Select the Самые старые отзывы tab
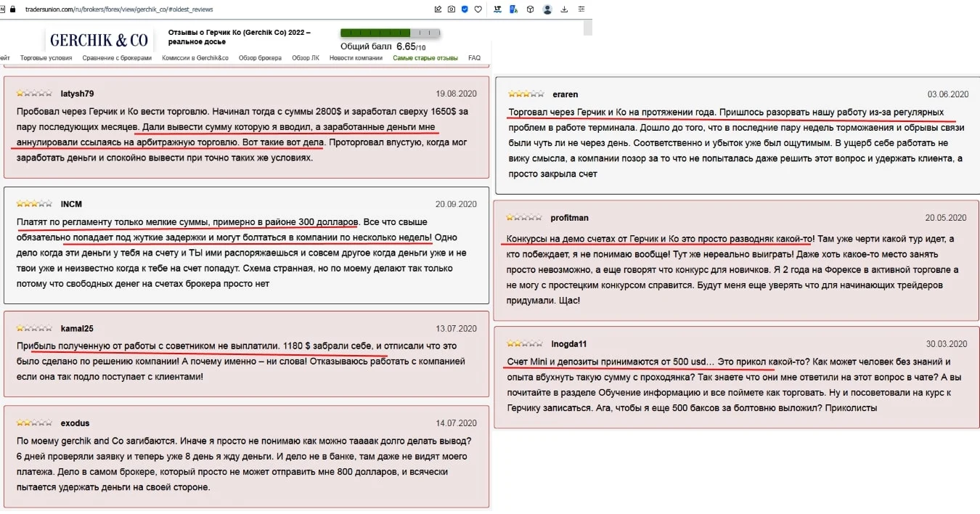The height and width of the screenshot is (514, 980). (425, 58)
